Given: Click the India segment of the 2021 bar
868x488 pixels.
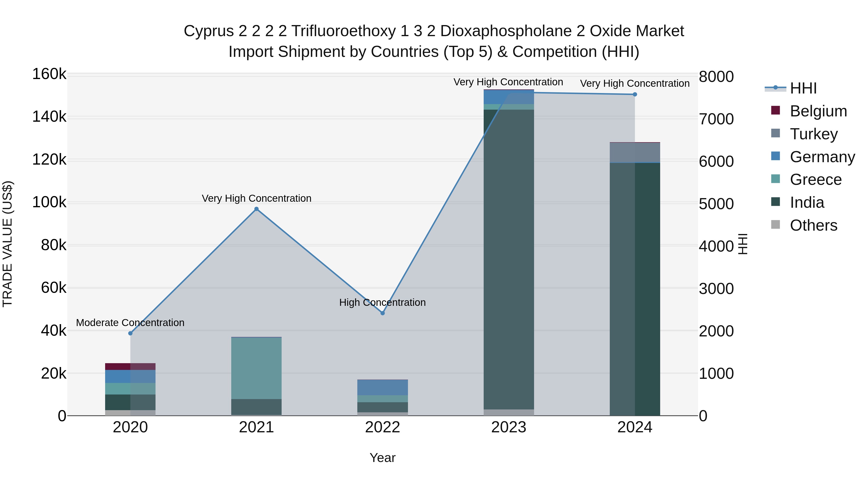Looking at the screenshot, I should [257, 407].
